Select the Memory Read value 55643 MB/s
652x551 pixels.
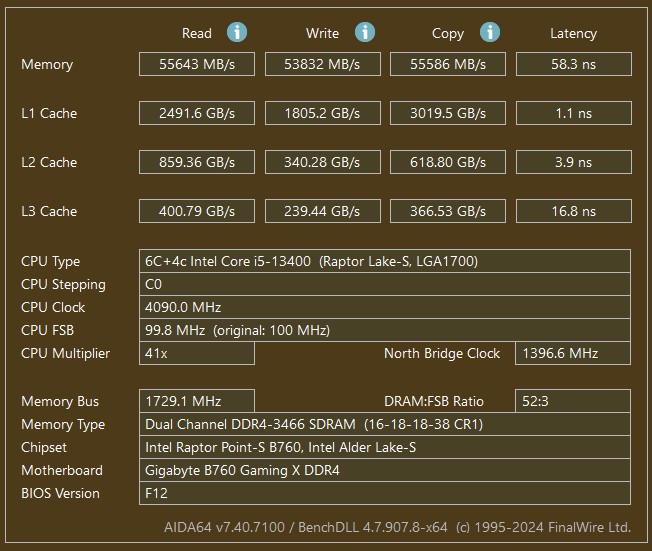pyautogui.click(x=197, y=64)
